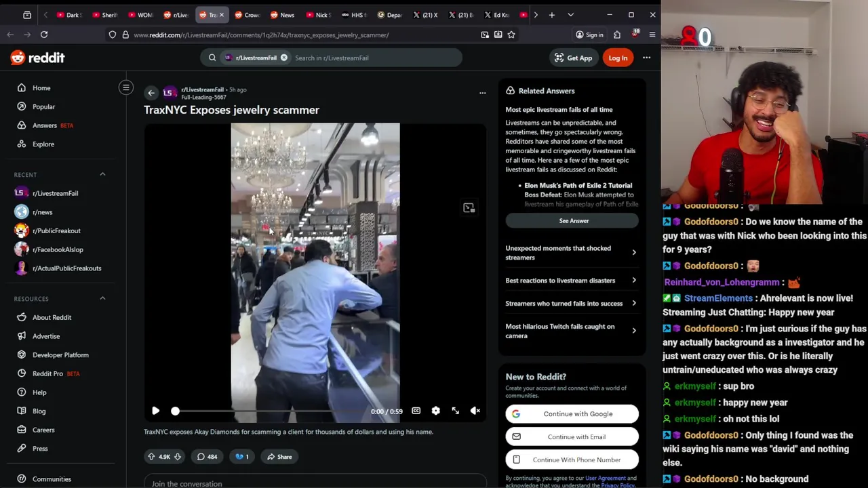Continue With Phone Number button
868x488 pixels.
[572, 460]
